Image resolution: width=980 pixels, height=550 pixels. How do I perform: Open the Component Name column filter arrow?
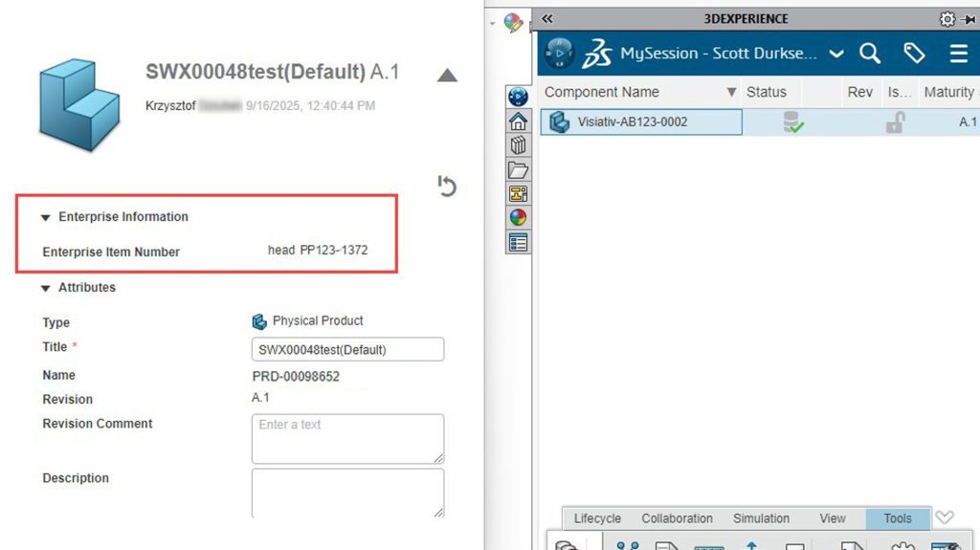731,93
